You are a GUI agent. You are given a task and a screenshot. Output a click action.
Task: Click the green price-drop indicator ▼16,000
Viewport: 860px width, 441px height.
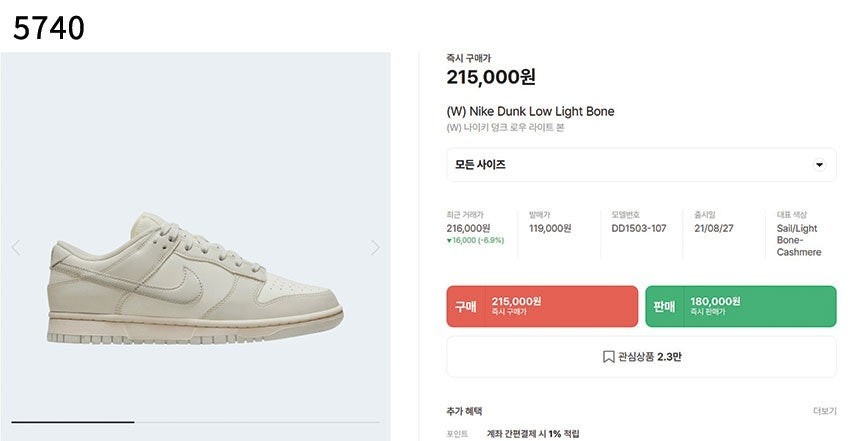point(476,241)
